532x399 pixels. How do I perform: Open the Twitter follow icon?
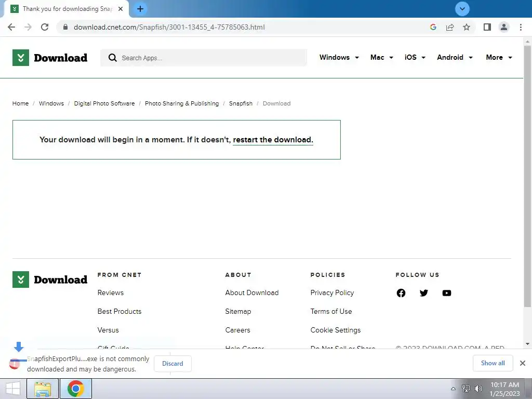423,293
